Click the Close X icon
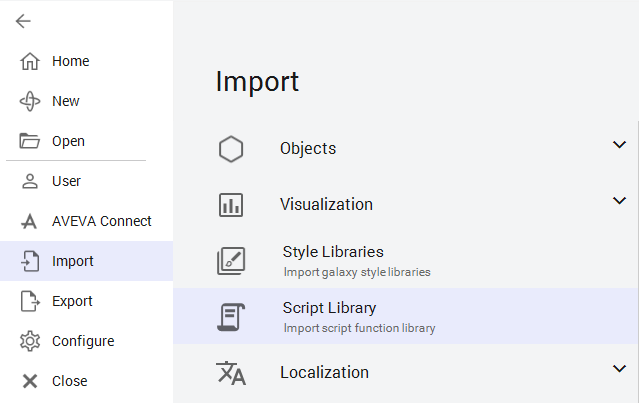 coord(30,381)
